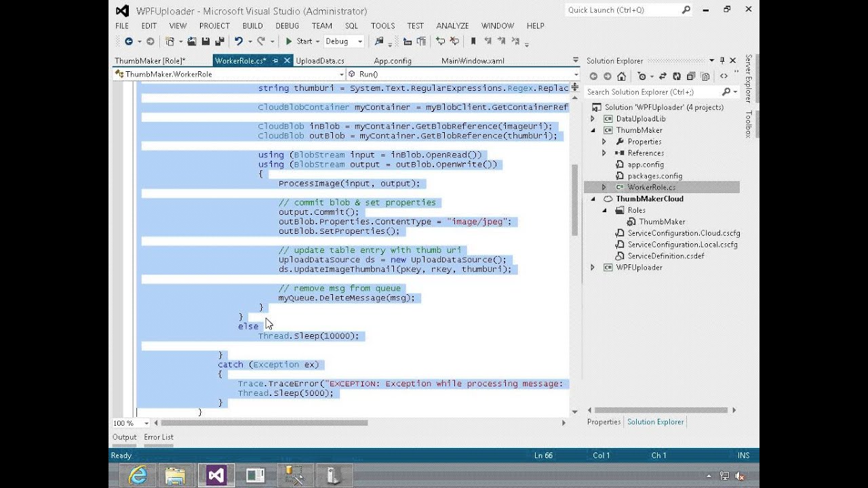Start debugging with the Start button
Viewport: 868px width, 488px height.
pos(298,41)
